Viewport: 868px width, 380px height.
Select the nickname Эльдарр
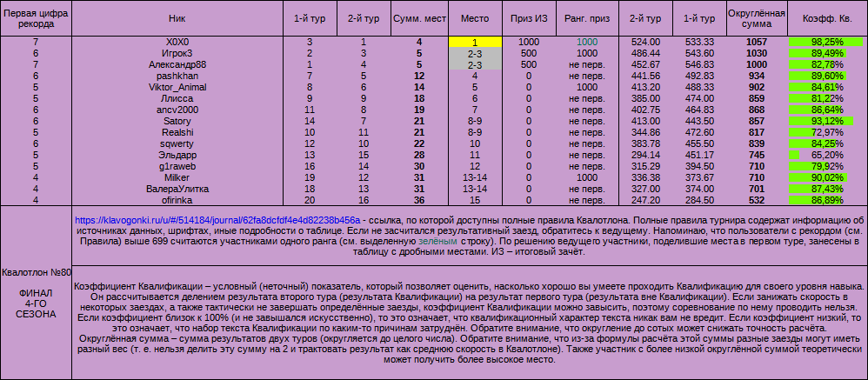click(x=177, y=156)
